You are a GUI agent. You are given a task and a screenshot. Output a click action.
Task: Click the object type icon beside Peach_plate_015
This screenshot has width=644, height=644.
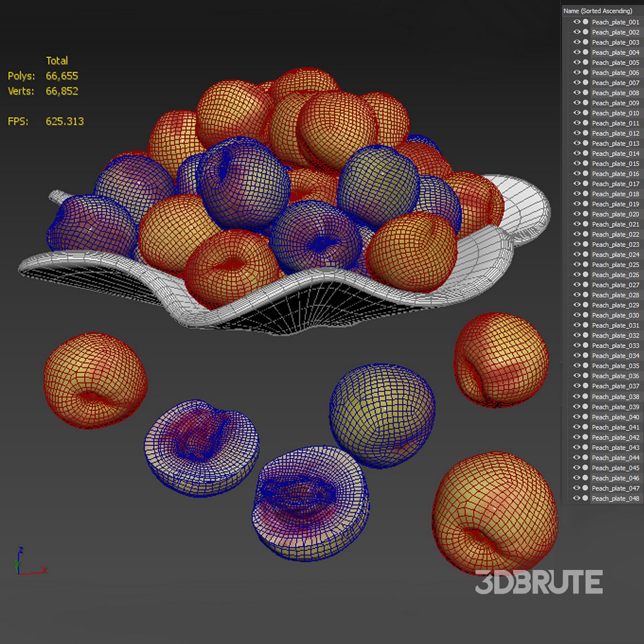tap(586, 164)
